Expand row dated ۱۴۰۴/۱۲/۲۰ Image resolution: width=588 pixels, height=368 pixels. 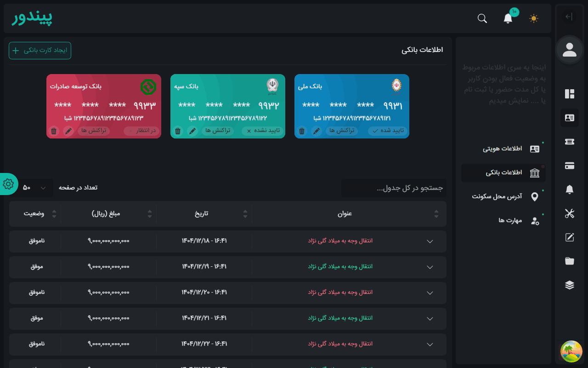point(430,293)
